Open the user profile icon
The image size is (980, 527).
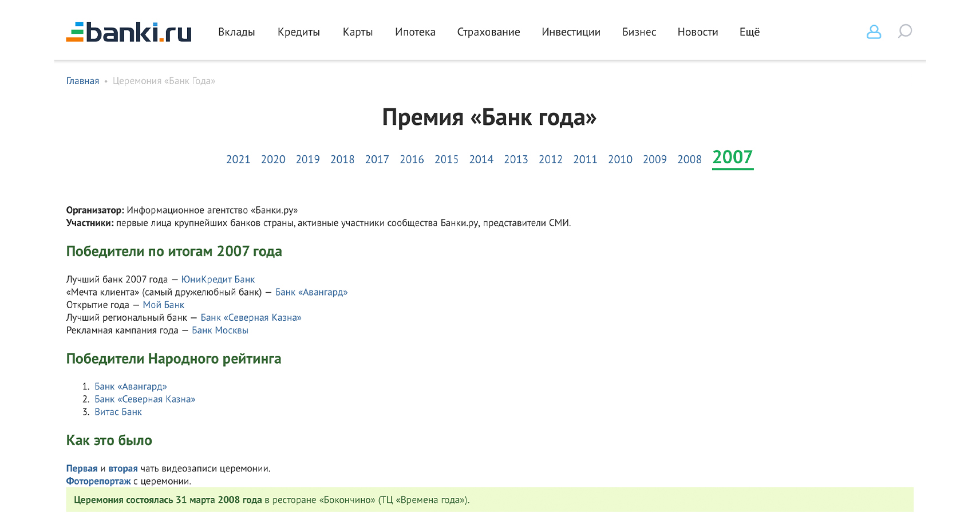(874, 32)
